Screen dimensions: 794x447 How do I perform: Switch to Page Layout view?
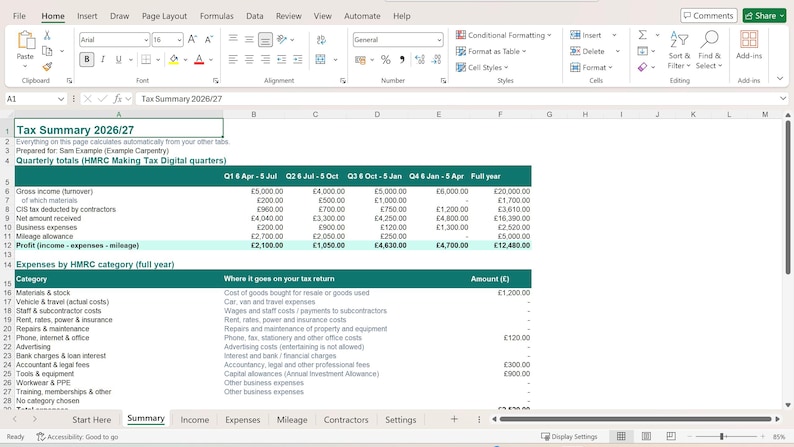click(x=646, y=436)
